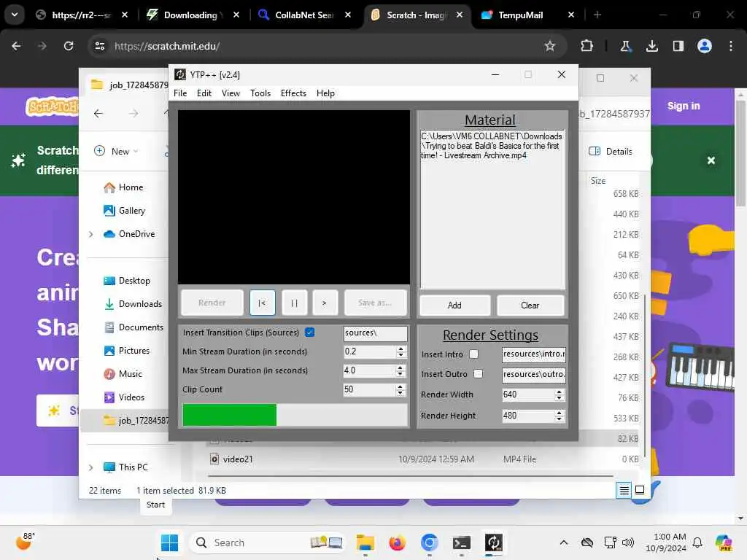The height and width of the screenshot is (560, 747).
Task: Switch to the CollabNet Search tab
Action: (304, 15)
